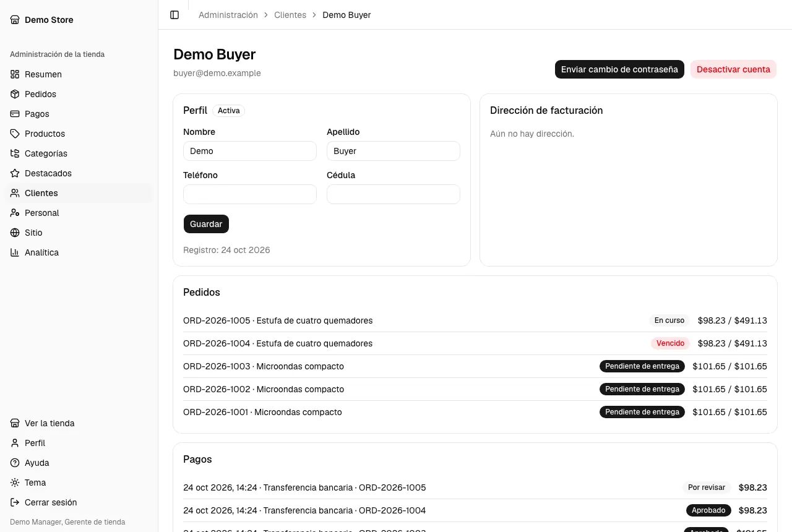Click the Ayuda question mark icon

15,463
